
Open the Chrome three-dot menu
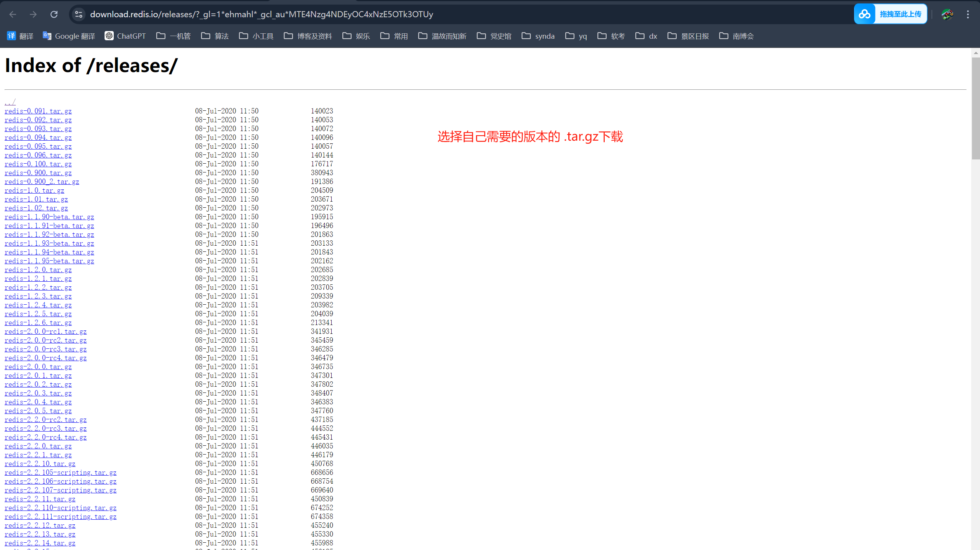(968, 14)
